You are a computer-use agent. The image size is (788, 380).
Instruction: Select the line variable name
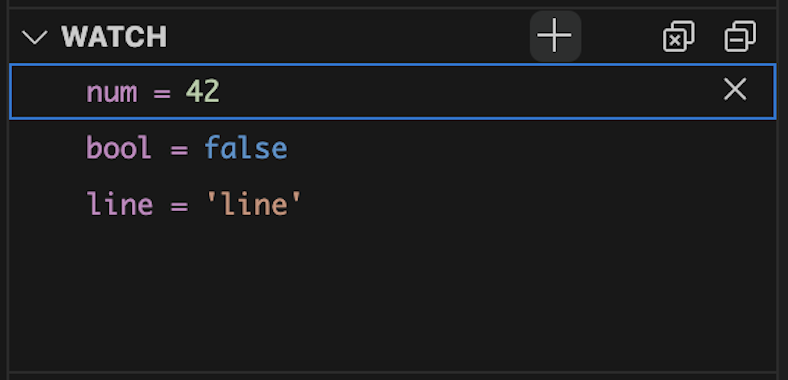(x=120, y=204)
